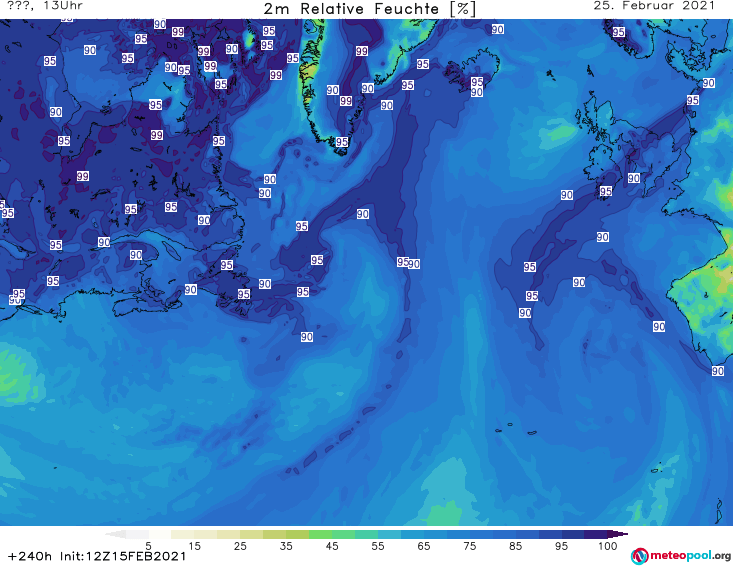Click the colour bar label '35'

(286, 546)
